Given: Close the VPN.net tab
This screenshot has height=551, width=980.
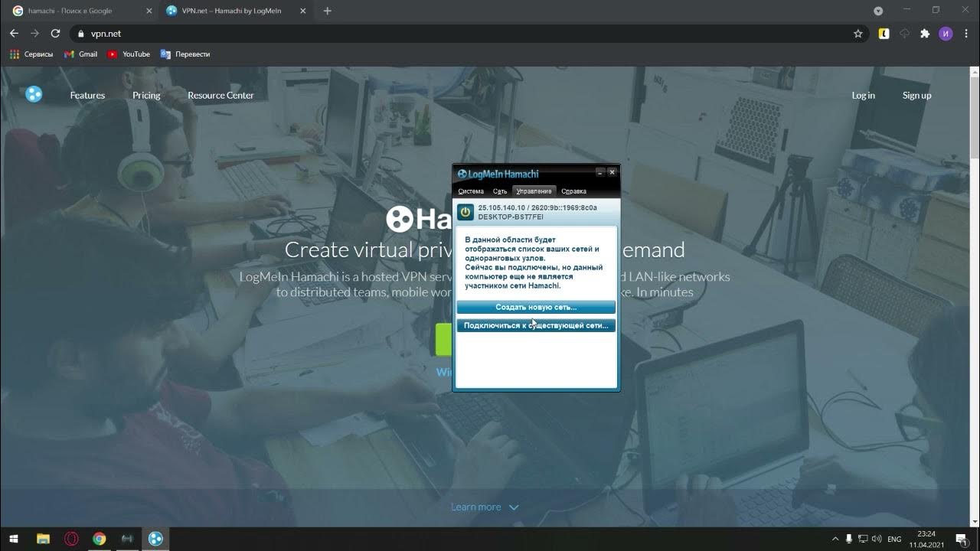Looking at the screenshot, I should (x=302, y=11).
